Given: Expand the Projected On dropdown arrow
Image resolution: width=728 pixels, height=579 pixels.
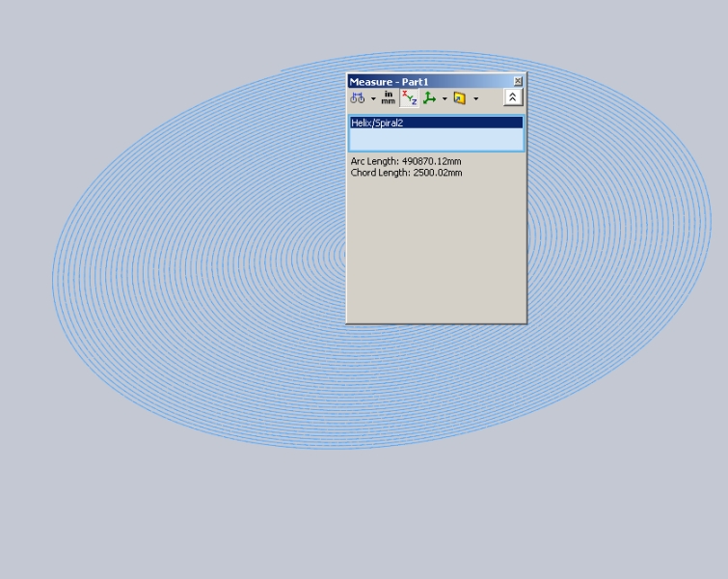Looking at the screenshot, I should [x=475, y=98].
